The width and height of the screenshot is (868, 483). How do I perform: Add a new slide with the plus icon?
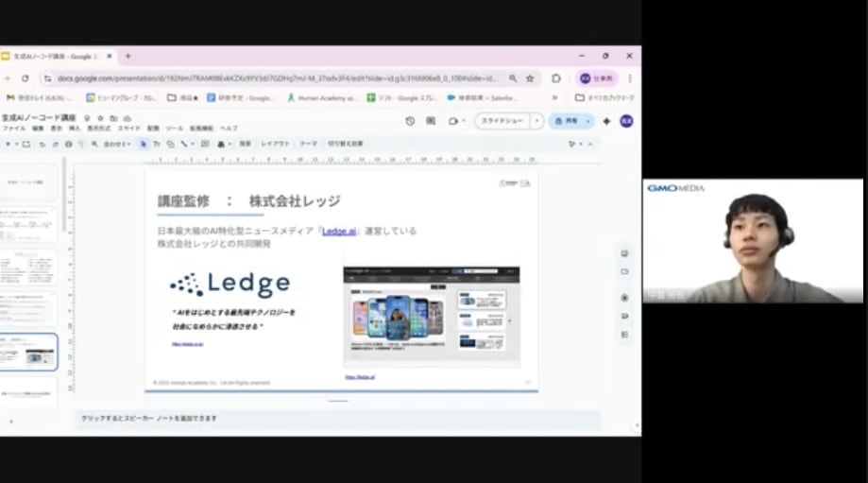(8, 144)
